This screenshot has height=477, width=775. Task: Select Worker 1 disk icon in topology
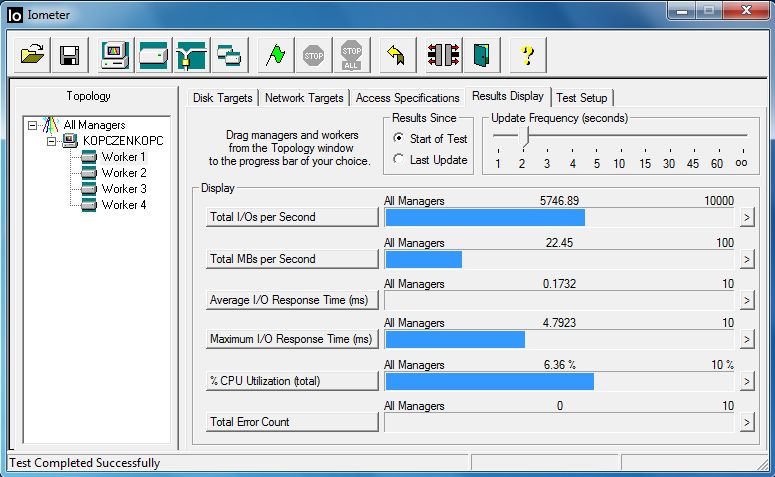(x=88, y=157)
